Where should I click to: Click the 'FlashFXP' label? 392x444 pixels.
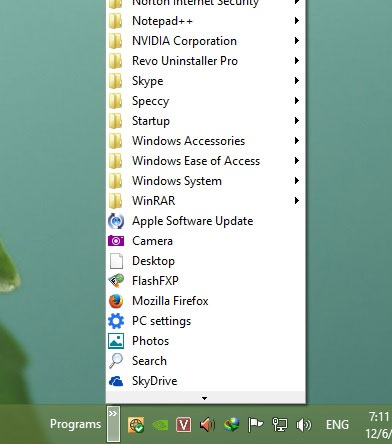[155, 281]
